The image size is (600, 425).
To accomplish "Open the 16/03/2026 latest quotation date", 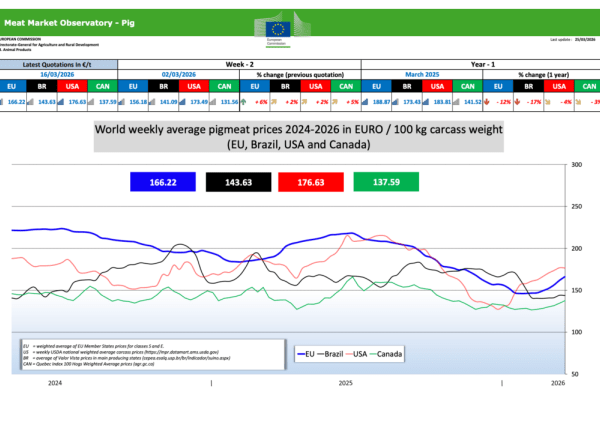I will coord(57,75).
